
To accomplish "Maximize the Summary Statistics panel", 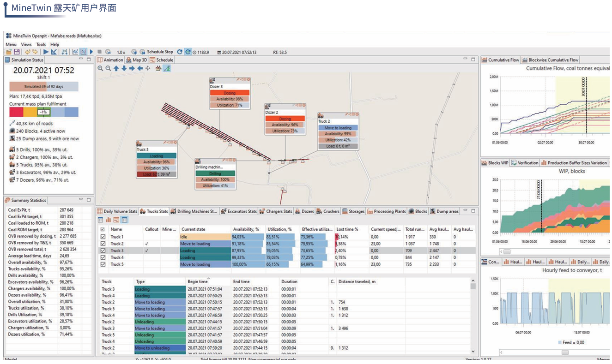I will click(x=89, y=199).
